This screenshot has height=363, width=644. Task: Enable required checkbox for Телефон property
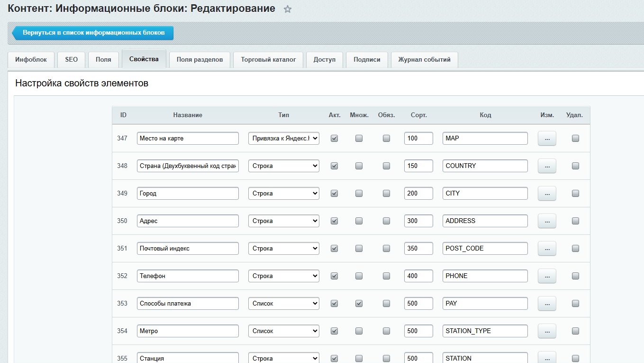click(386, 276)
